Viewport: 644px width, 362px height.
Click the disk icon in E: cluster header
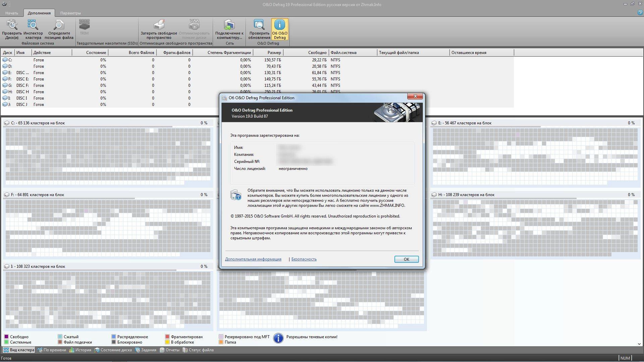point(434,123)
